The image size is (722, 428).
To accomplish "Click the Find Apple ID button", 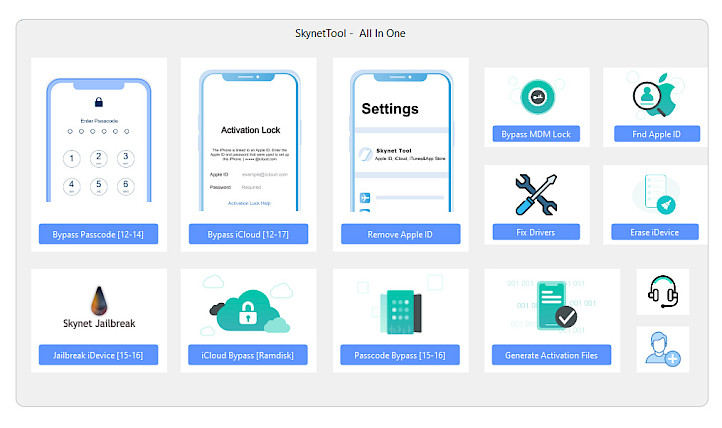I will pos(657,134).
